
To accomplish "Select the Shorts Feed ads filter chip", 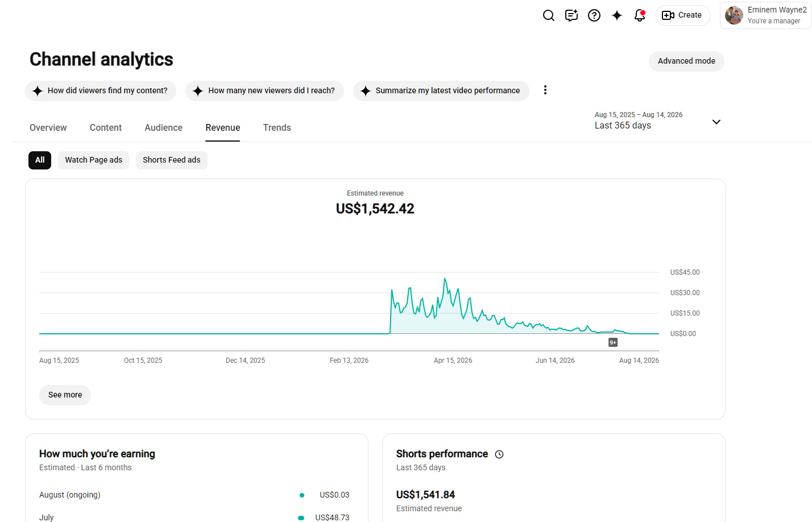I will click(172, 160).
